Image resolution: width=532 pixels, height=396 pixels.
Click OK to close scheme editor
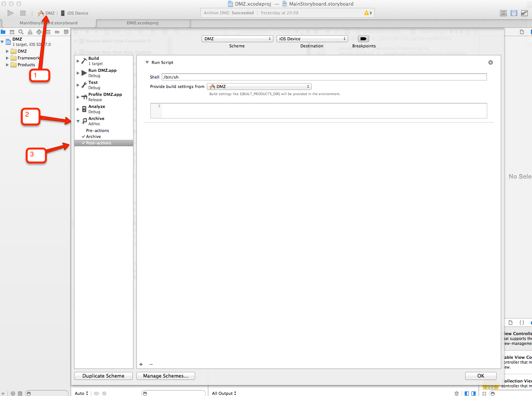click(481, 376)
